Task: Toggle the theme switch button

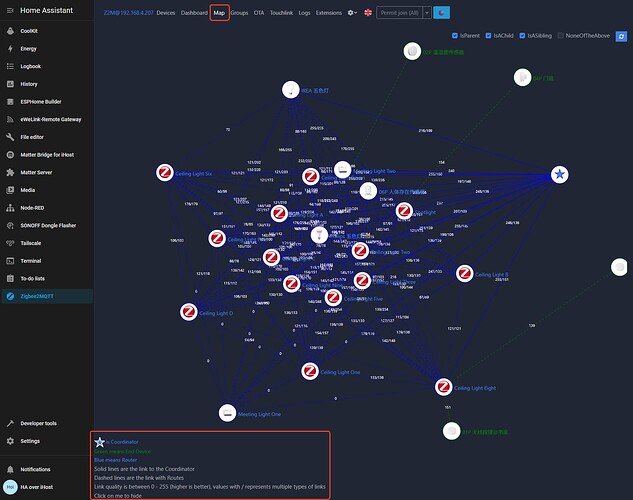Action: (x=442, y=13)
